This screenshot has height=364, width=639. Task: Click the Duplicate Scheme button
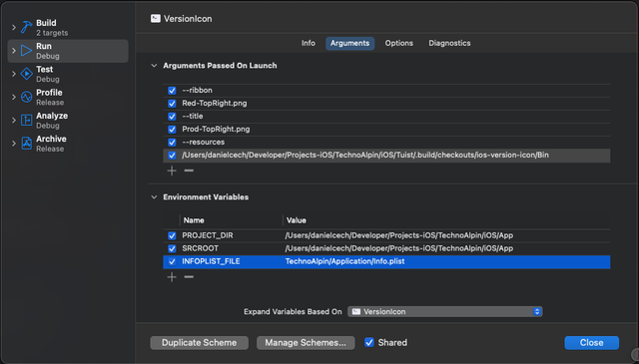point(200,343)
